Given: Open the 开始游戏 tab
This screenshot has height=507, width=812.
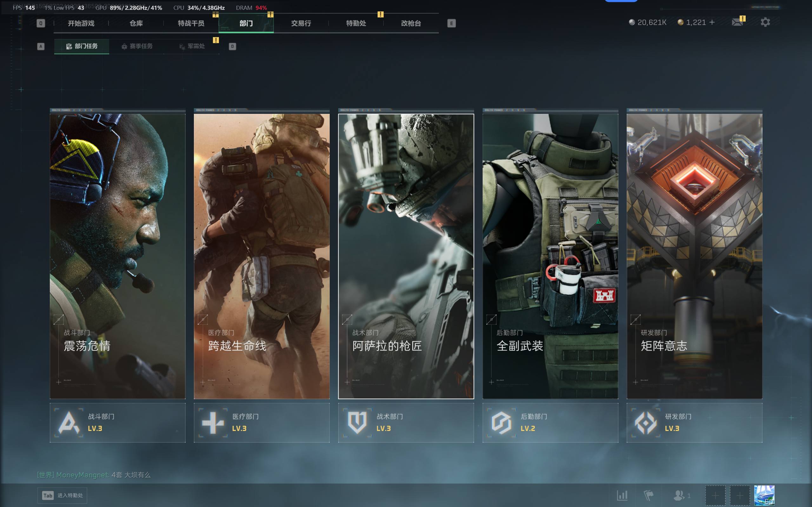Looking at the screenshot, I should click(x=81, y=23).
